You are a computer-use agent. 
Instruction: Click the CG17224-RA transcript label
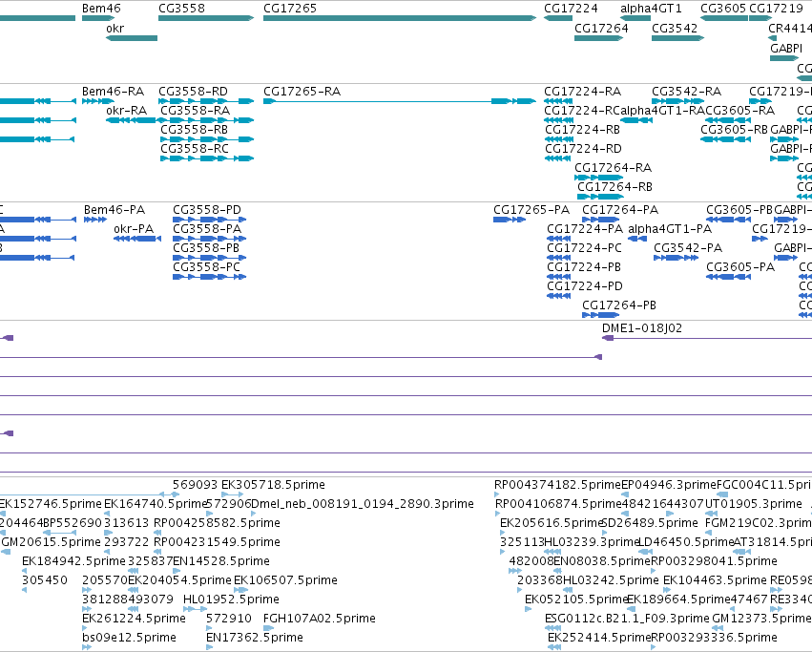pos(583,92)
